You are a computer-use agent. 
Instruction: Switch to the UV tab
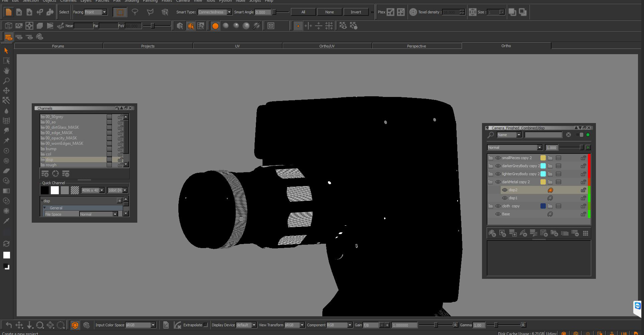237,46
